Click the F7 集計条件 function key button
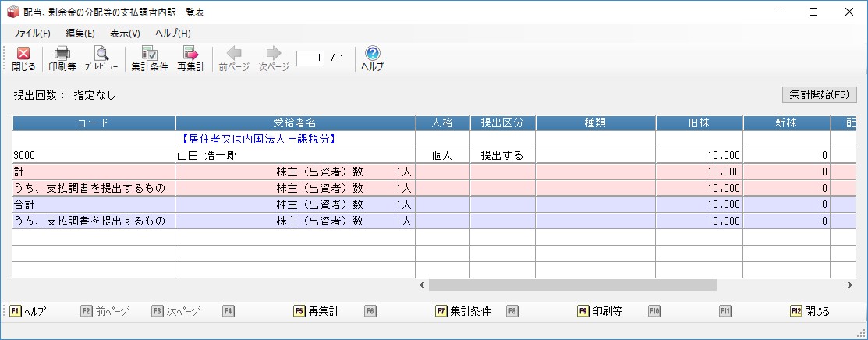Image resolution: width=868 pixels, height=340 pixels. click(463, 311)
